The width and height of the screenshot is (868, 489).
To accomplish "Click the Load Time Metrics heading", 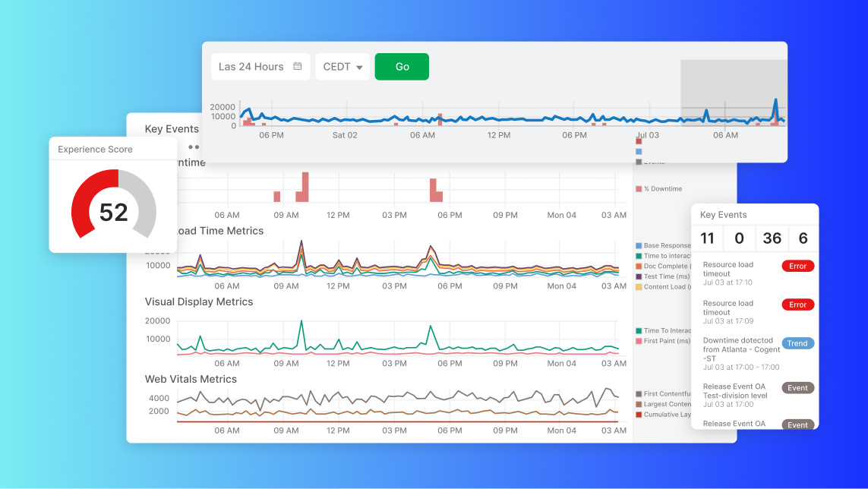I will pyautogui.click(x=220, y=231).
